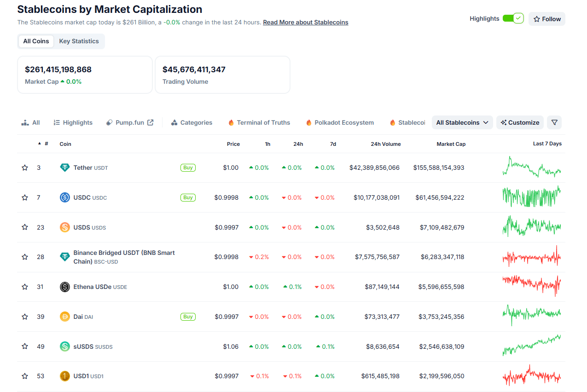Image resolution: width=587 pixels, height=392 pixels.
Task: Sort by the 24h Volume column header
Action: tap(386, 144)
